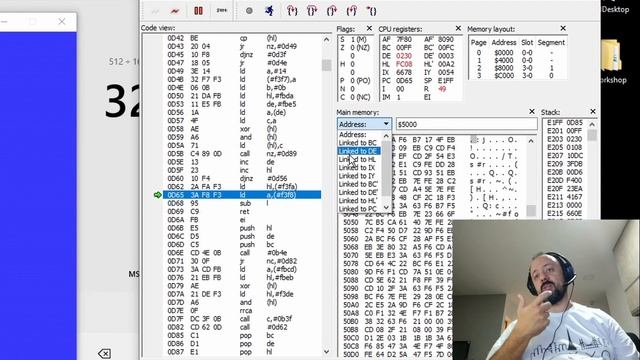Click the green arrow program counter marker
This screenshot has width=640, height=360.
tap(158, 195)
